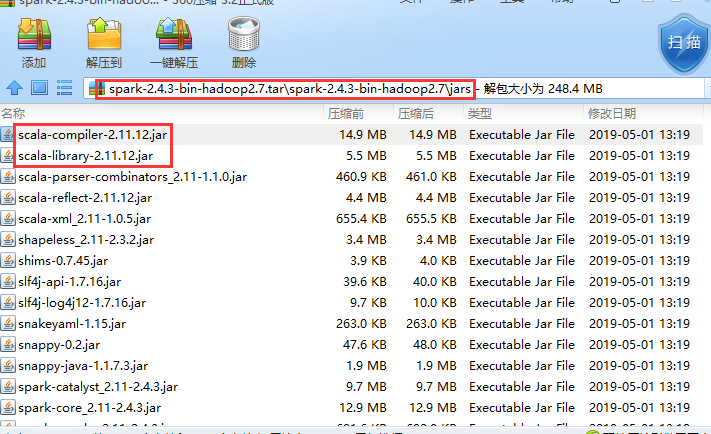Select the file spark-core_2.11-2.4.3.jar
This screenshot has width=711, height=434.
point(89,408)
